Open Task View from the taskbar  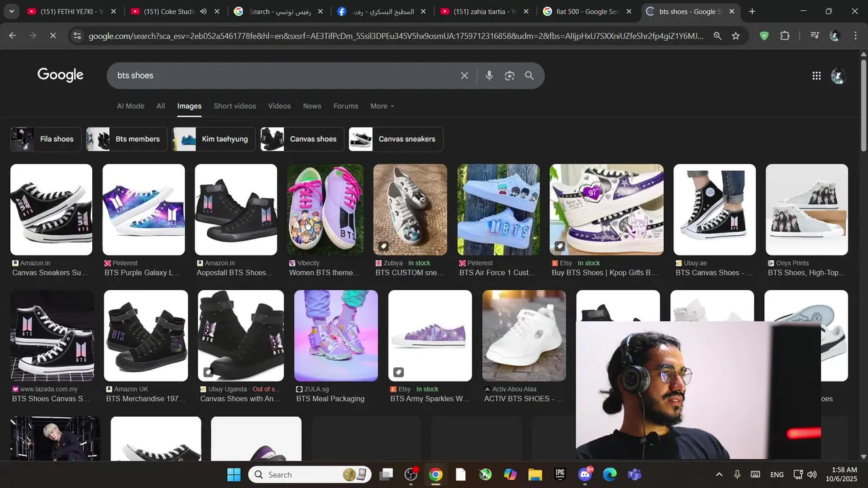point(386,474)
